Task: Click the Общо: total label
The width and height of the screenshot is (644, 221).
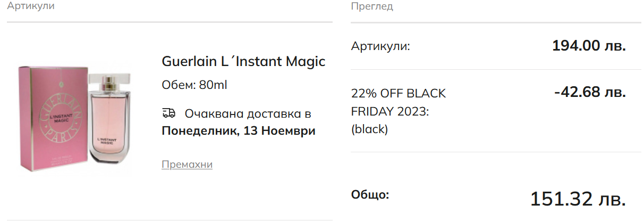Action: click(370, 194)
